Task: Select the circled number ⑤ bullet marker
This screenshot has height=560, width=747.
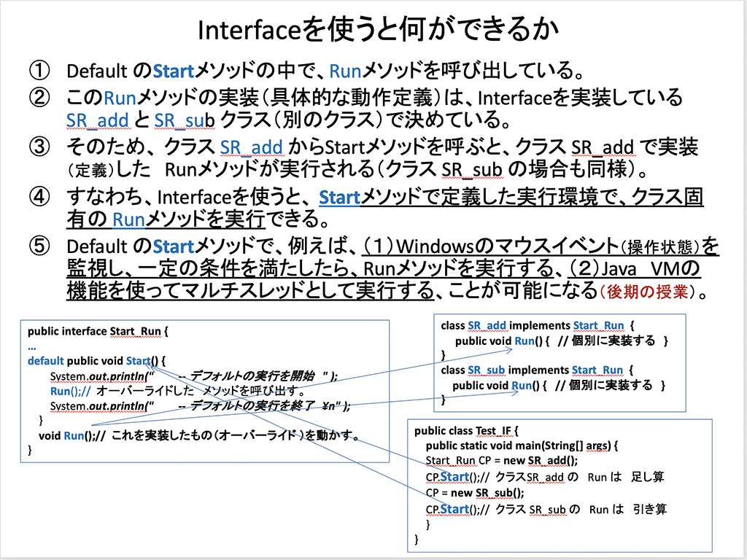Action: [39, 246]
